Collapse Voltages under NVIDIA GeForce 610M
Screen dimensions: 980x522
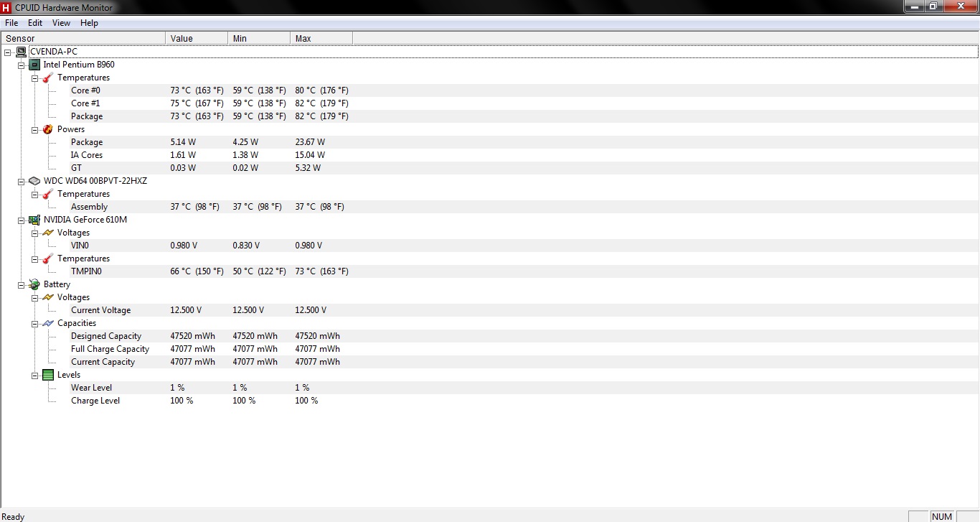tap(35, 233)
